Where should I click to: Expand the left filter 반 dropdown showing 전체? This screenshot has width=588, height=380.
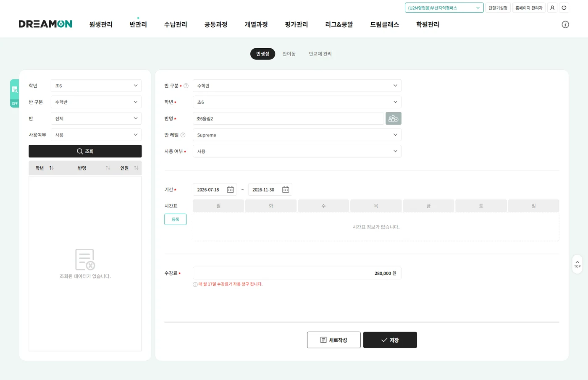click(x=96, y=118)
